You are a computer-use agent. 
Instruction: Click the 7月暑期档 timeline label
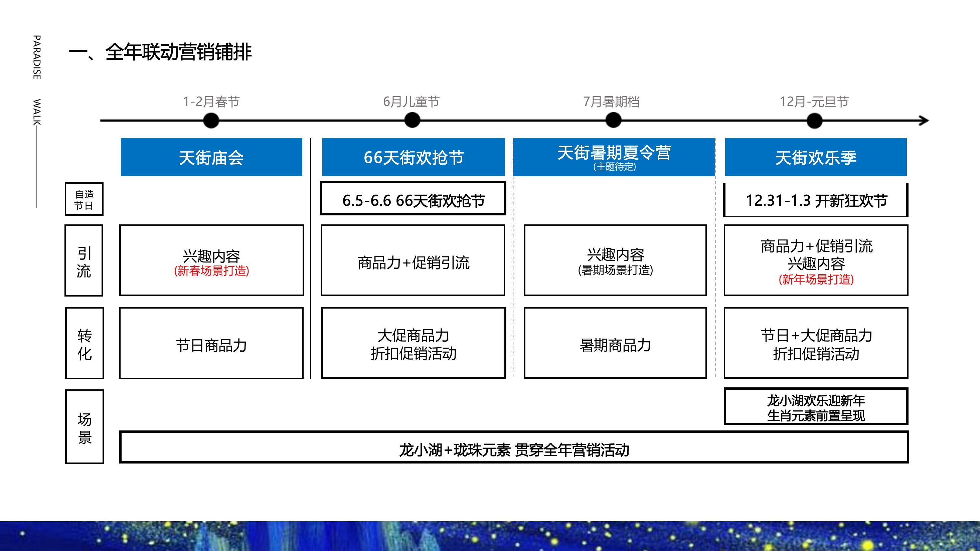point(611,102)
